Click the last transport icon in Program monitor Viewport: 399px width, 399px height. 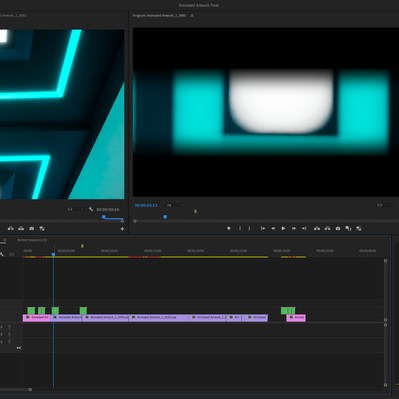click(x=359, y=228)
